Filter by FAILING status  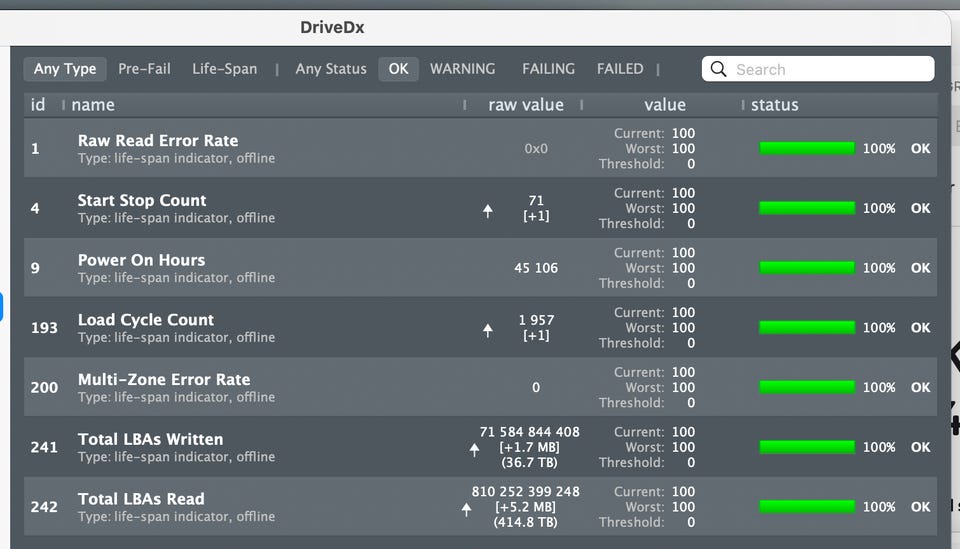click(x=549, y=69)
